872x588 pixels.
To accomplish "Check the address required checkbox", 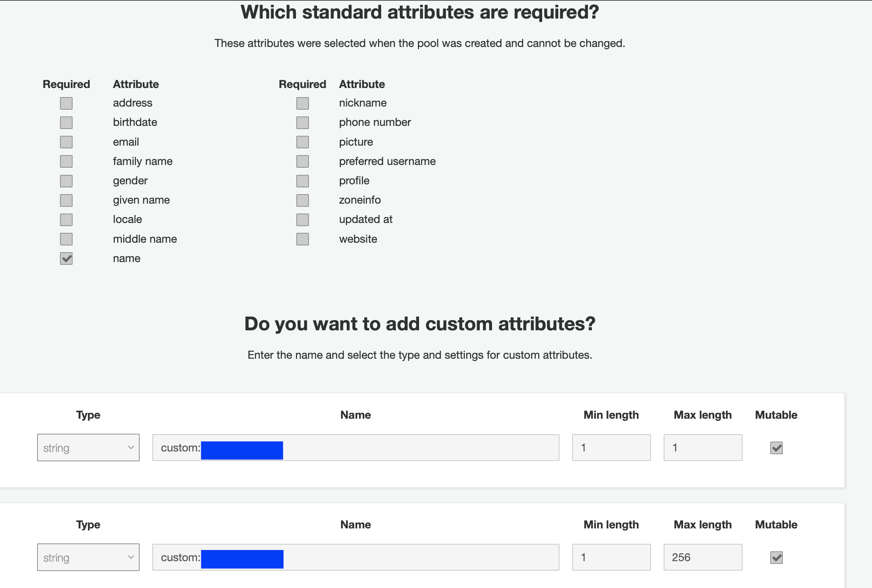I will coord(66,103).
